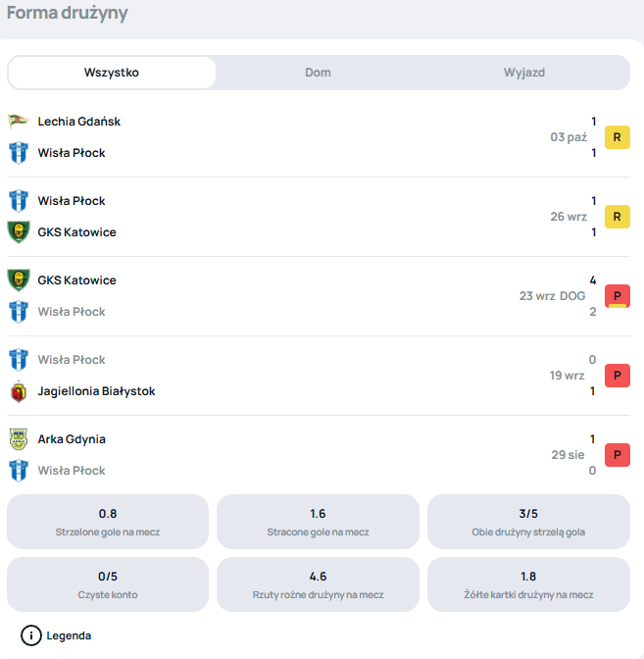Open the Jagiellonia Białystok team name link

coord(96,391)
